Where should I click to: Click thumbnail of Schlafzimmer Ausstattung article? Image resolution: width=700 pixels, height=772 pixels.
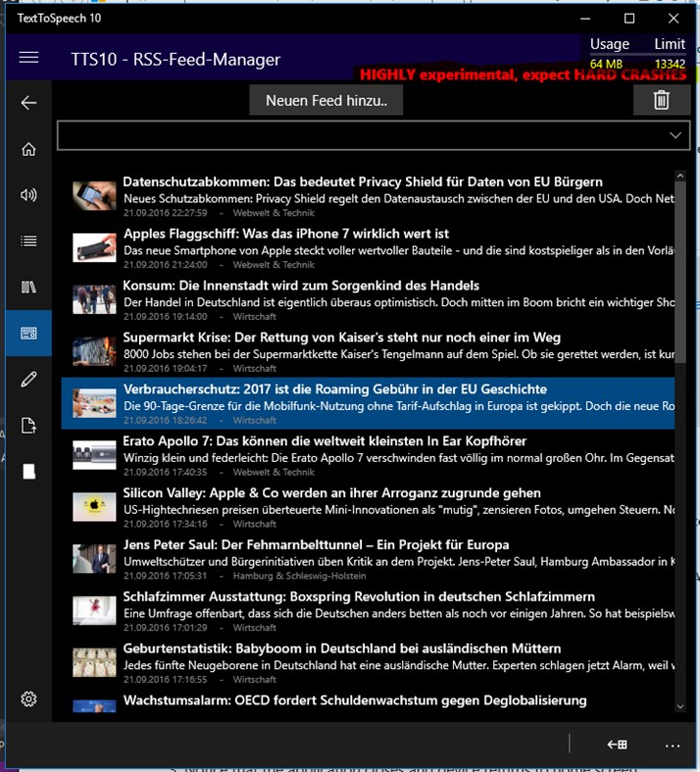coord(94,610)
